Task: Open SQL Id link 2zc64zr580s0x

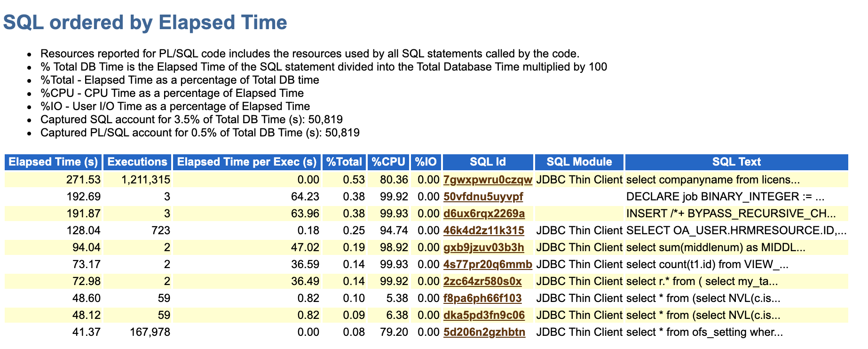Action: [x=482, y=281]
